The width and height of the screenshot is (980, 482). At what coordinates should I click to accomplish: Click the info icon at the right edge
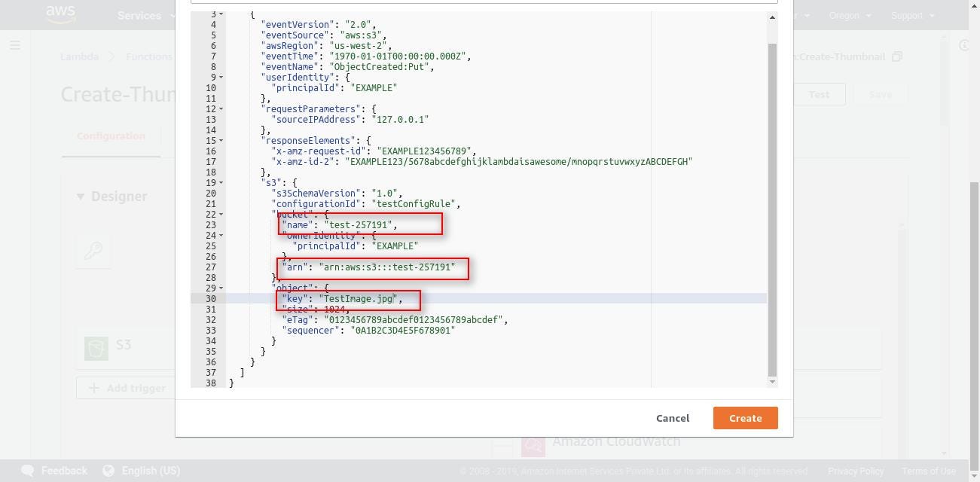964,45
